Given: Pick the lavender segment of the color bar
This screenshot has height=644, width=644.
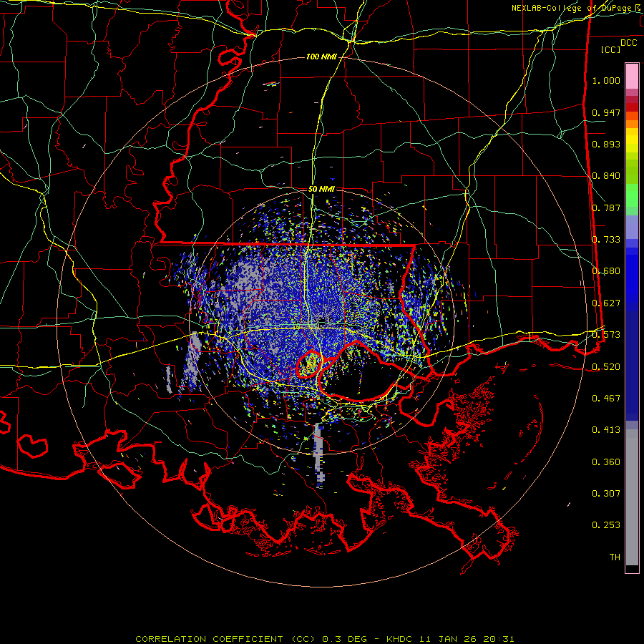Looking at the screenshot, I should point(632,227).
